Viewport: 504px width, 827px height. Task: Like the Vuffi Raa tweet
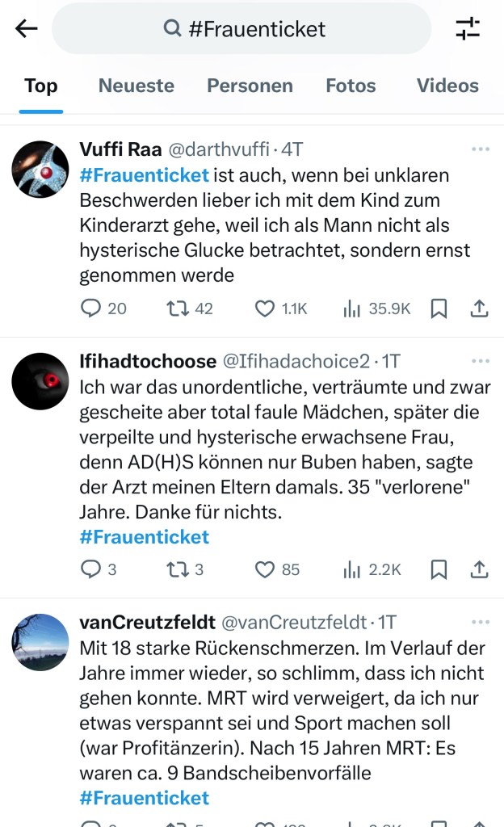point(266,308)
